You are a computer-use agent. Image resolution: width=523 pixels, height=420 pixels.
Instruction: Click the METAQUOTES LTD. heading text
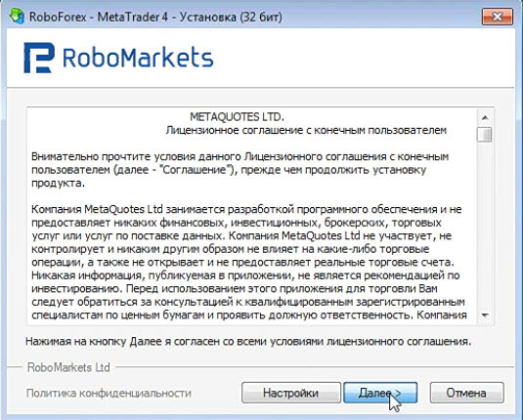coord(237,117)
